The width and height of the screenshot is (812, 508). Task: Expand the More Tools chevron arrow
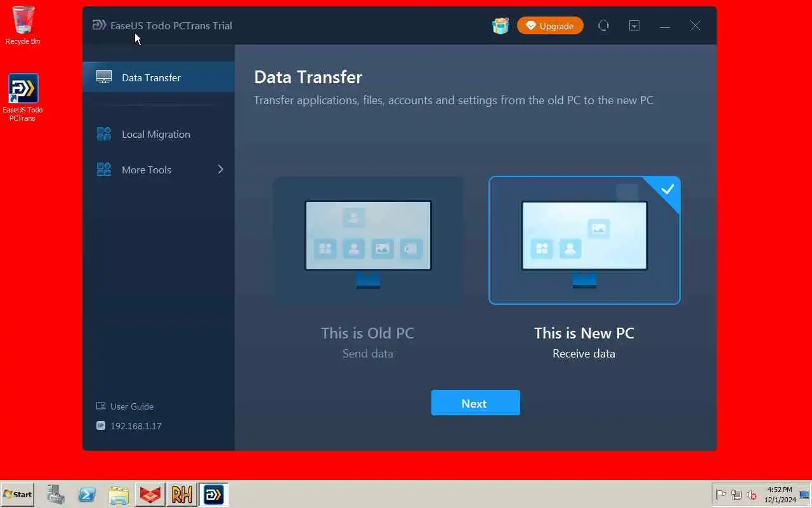[x=221, y=170]
